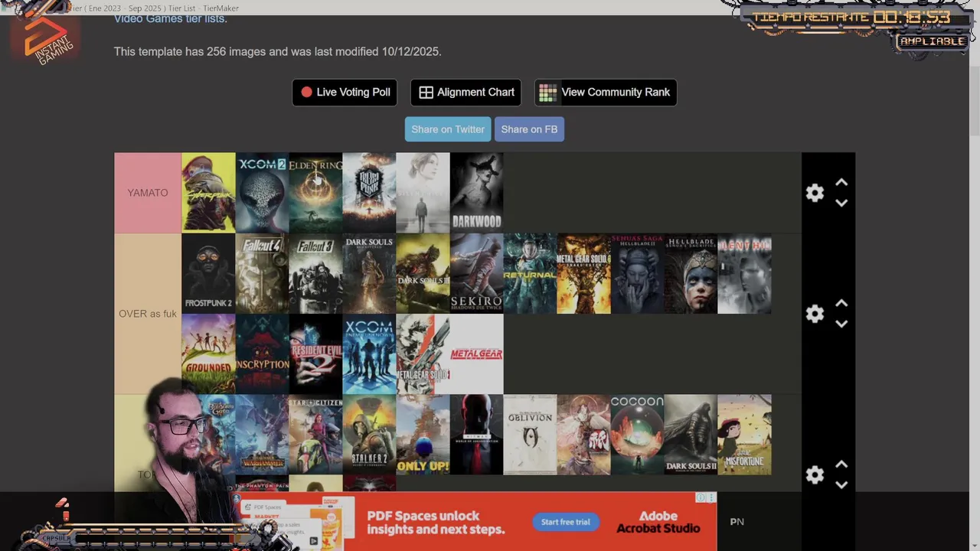This screenshot has height=551, width=980.
Task: Click Start free trial in Adobe ad
Action: (566, 522)
